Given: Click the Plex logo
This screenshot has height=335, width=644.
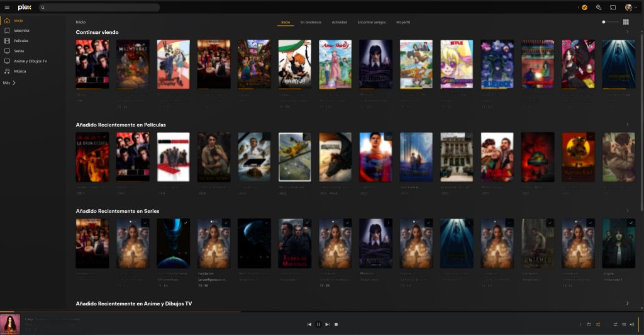Looking at the screenshot, I should point(25,8).
